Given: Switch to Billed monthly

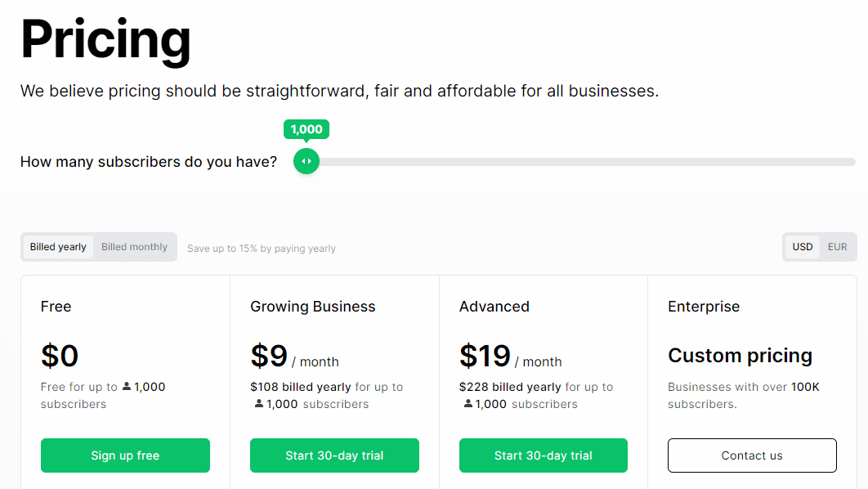Looking at the screenshot, I should (x=134, y=247).
